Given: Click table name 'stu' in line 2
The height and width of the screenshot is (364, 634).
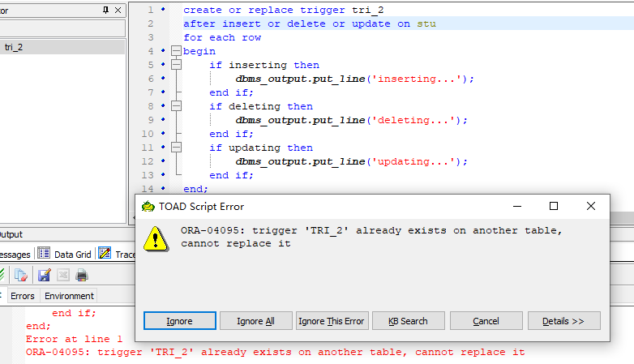Looking at the screenshot, I should click(x=426, y=24).
